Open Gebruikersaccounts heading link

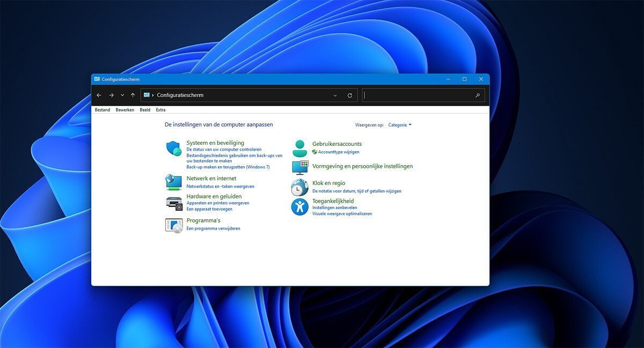(337, 144)
